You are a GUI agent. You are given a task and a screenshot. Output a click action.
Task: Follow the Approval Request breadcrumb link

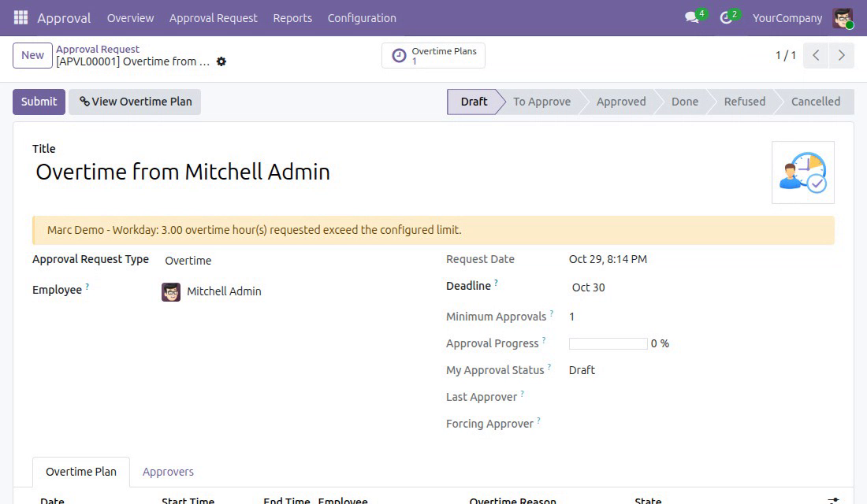98,49
